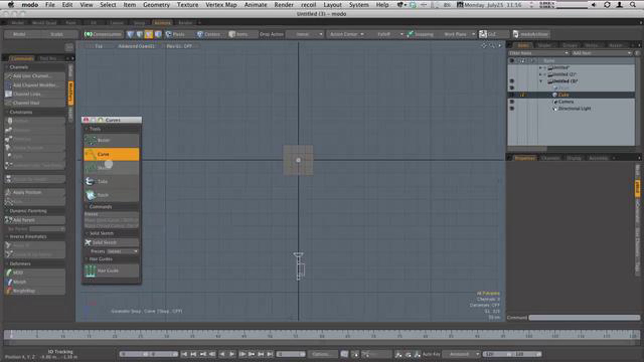Toggle visibility of Directional Light item
The height and width of the screenshot is (362, 644).
click(512, 109)
